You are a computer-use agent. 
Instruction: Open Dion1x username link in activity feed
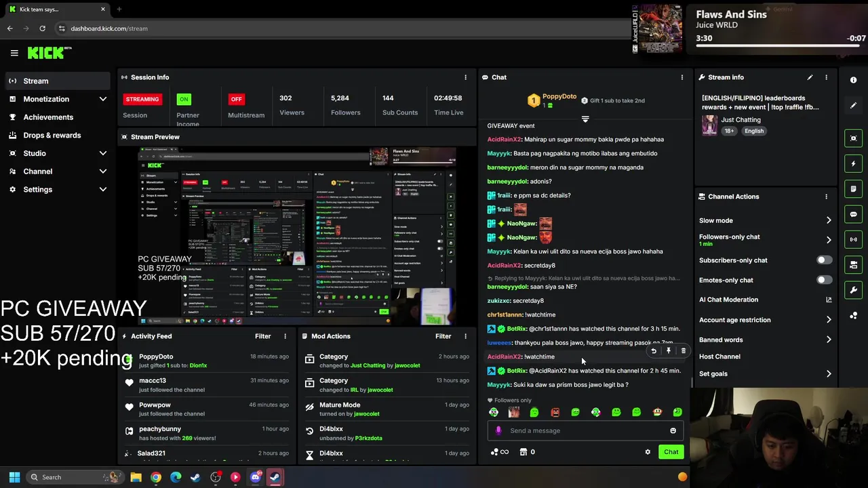pyautogui.click(x=198, y=365)
